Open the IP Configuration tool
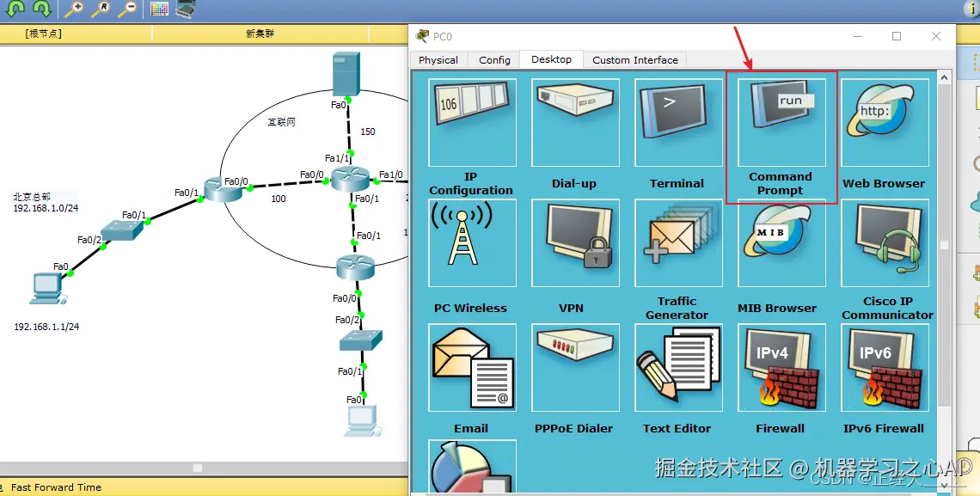Image resolution: width=980 pixels, height=496 pixels. point(472,122)
